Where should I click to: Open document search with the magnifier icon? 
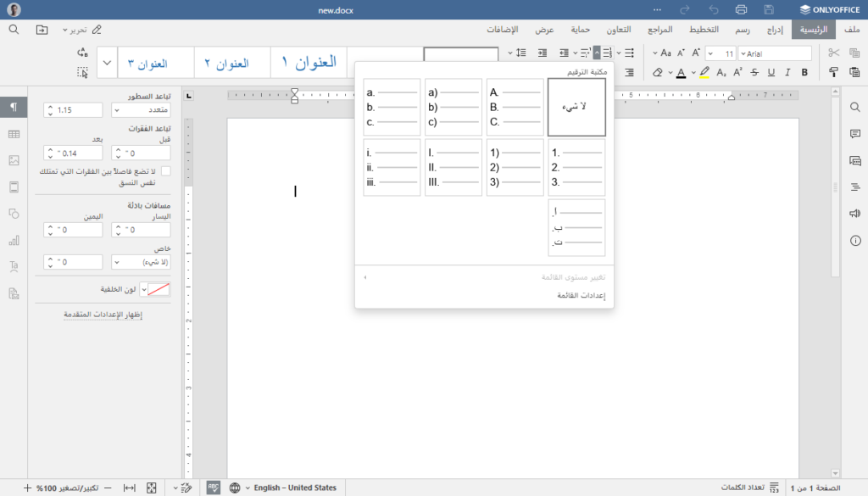(857, 108)
